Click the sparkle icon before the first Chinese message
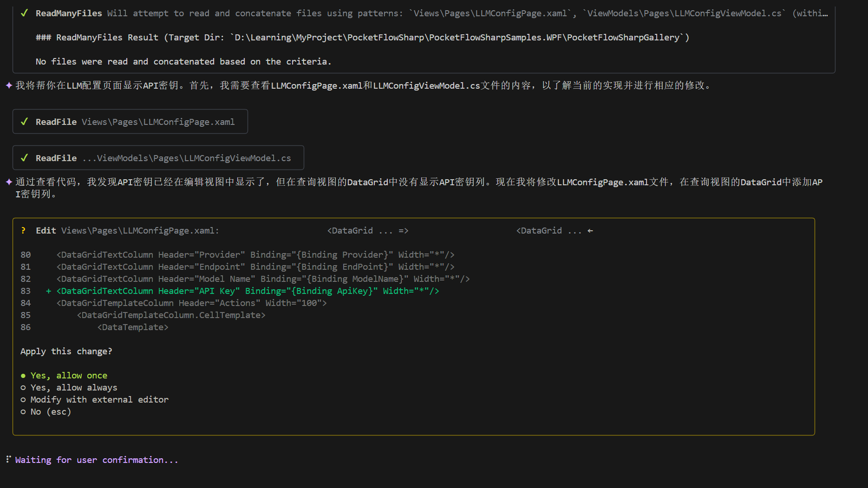Viewport: 868px width, 488px height. (x=9, y=85)
